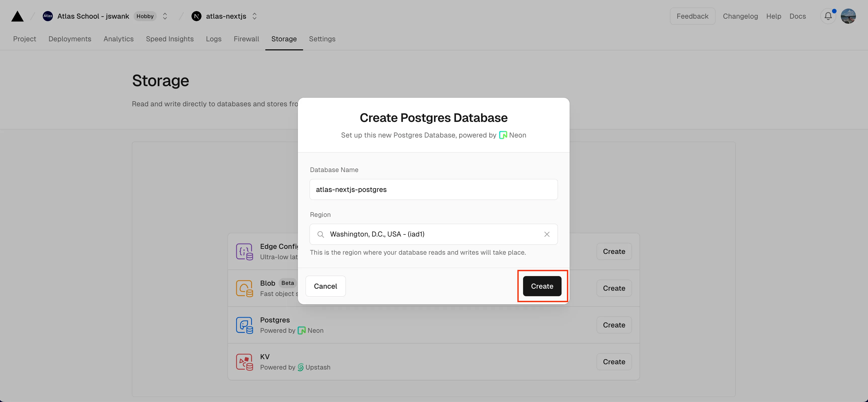Click the 'Postgres' row title
Screen dimensions: 868x402
275,320
